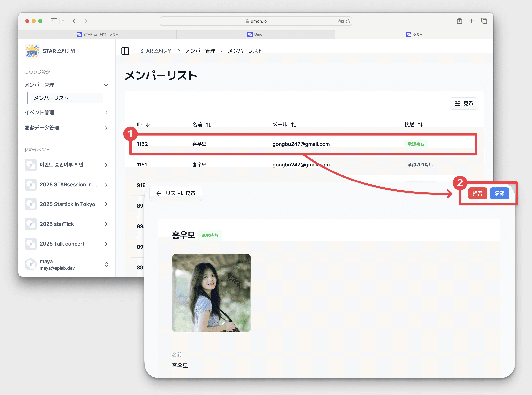Click the tab overview icon
The width and height of the screenshot is (532, 395).
pyautogui.click(x=484, y=21)
